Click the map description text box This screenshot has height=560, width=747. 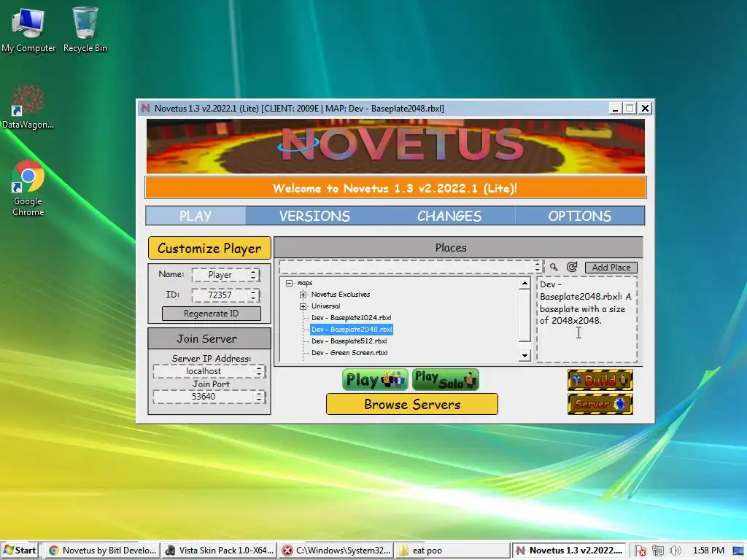point(587,319)
